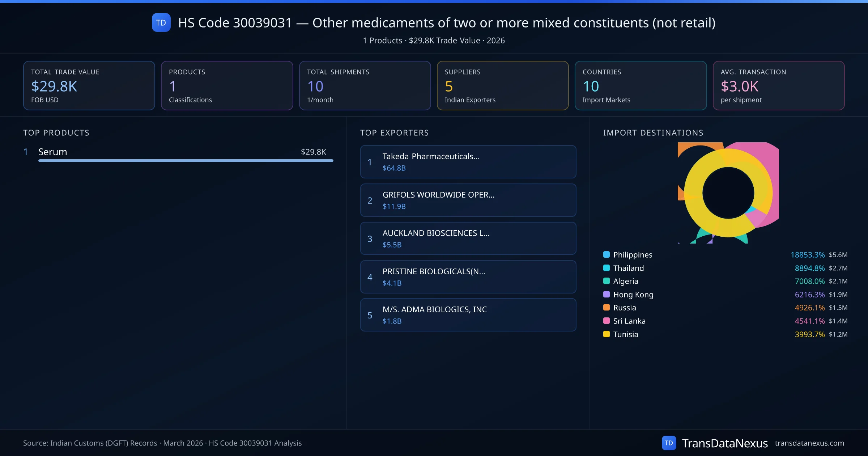Select the Philippines color marker in the legend

(x=606, y=255)
